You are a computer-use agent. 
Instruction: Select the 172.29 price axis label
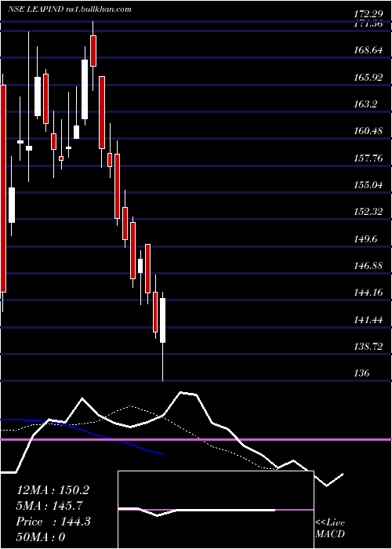click(x=368, y=14)
